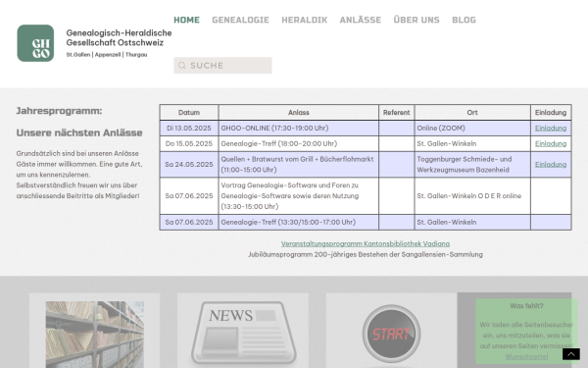The image size is (588, 368).
Task: Click the Anlass column header
Action: coord(299,113)
